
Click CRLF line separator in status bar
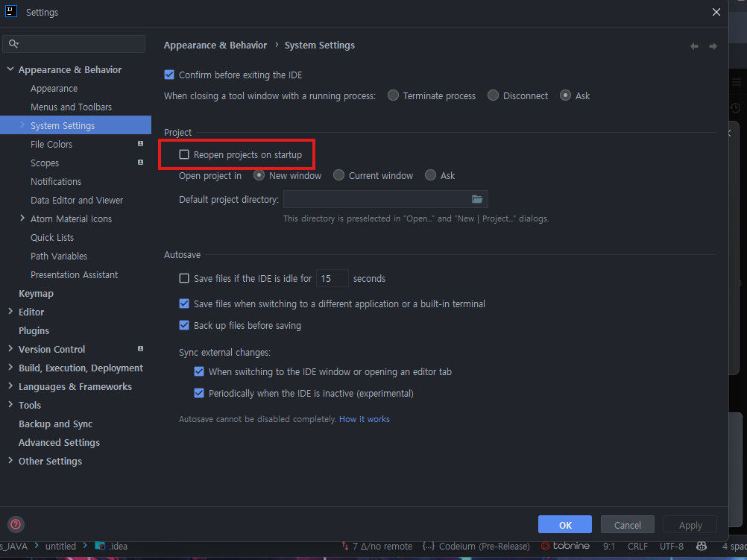637,546
